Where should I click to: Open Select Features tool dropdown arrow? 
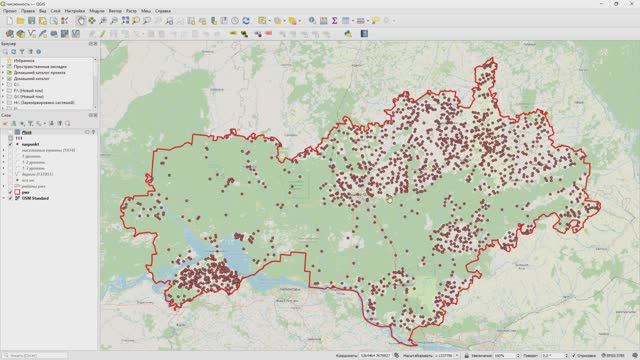coord(269,21)
